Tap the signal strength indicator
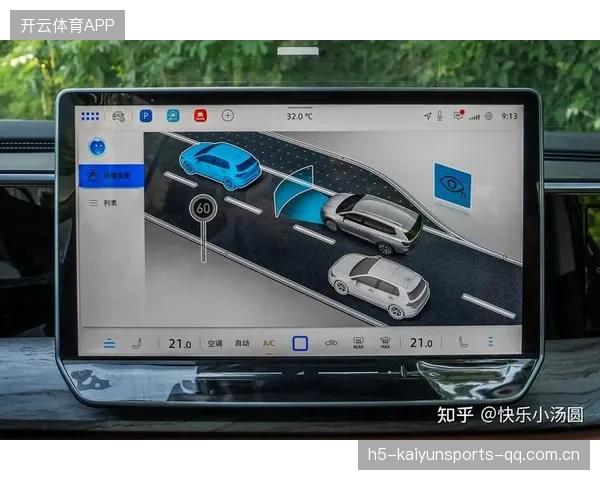Viewport: 600px width, 480px height. (x=474, y=116)
